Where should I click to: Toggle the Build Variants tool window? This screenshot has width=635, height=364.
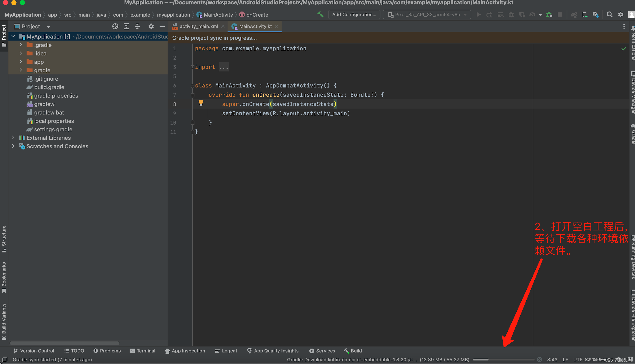click(x=4, y=322)
